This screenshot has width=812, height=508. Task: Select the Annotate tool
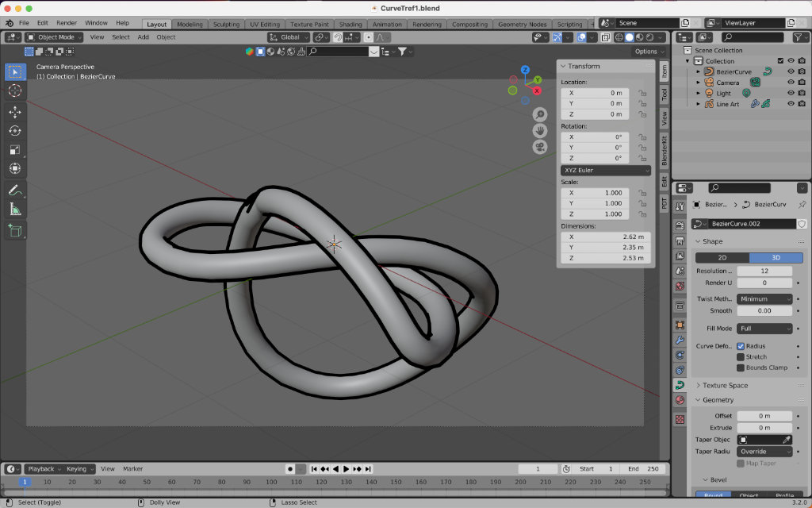point(15,190)
